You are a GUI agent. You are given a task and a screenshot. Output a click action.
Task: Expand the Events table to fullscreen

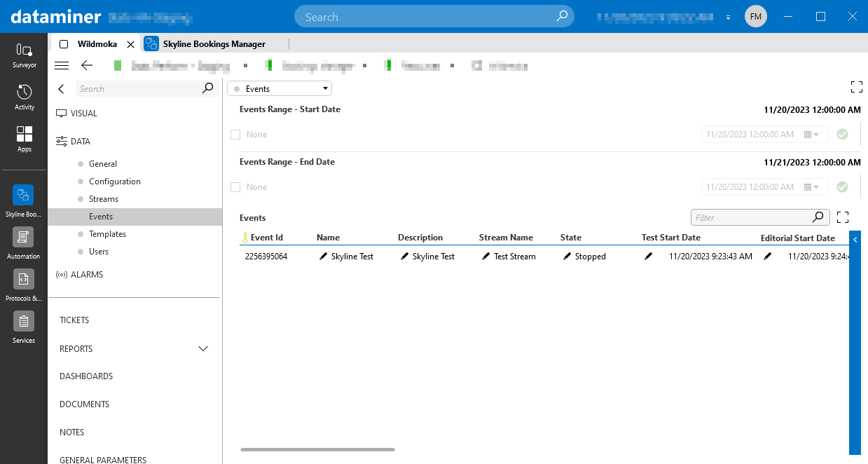coord(843,217)
